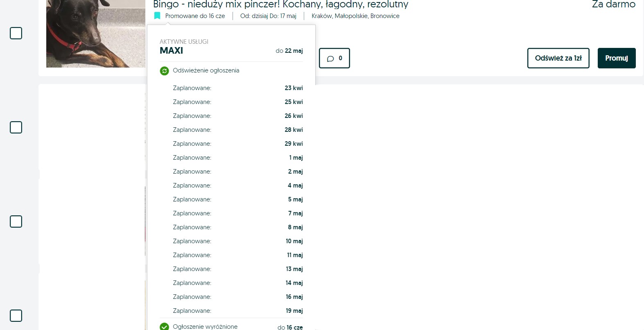
Task: Click the Ogłoszenie wyróżnione entry
Action: pos(205,326)
